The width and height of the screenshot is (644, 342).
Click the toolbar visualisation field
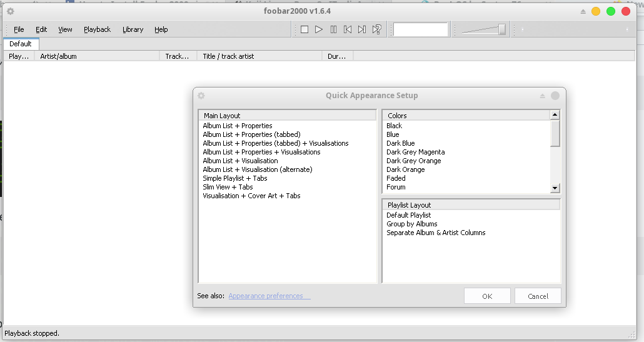pyautogui.click(x=421, y=29)
